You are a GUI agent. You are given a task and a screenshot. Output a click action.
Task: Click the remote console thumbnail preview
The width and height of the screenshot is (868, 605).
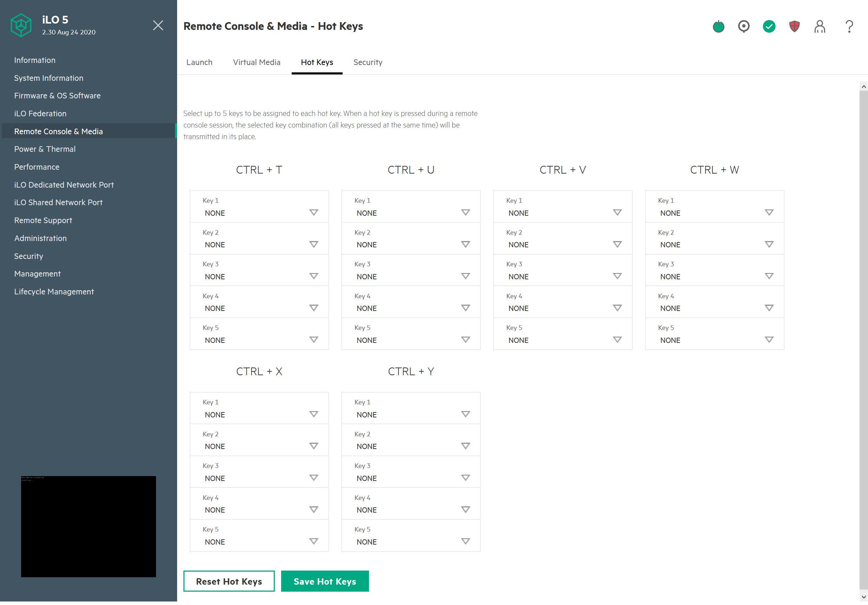89,526
